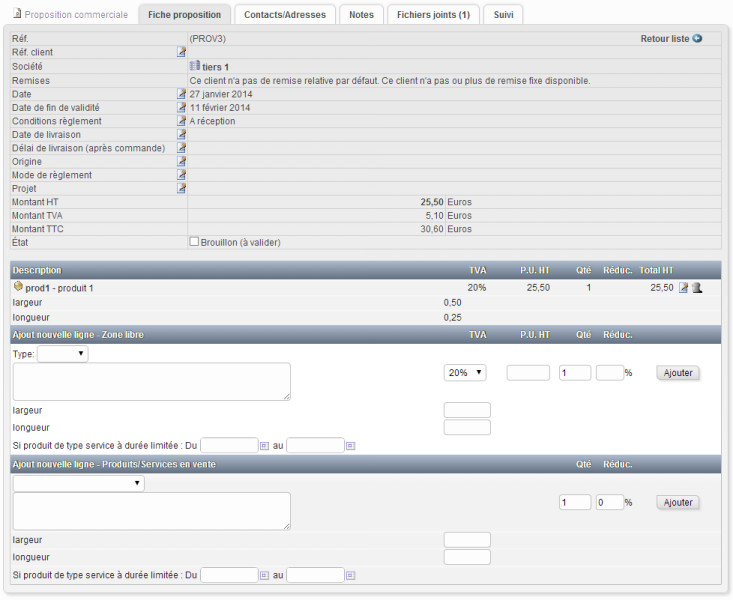
Task: Click the Retour liste link
Action: (x=665, y=39)
